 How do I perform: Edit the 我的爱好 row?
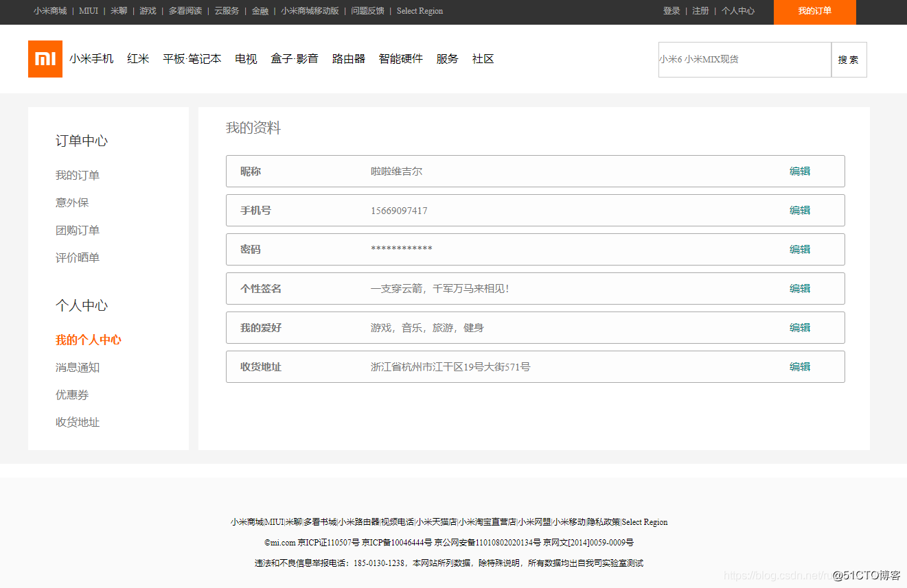point(800,328)
